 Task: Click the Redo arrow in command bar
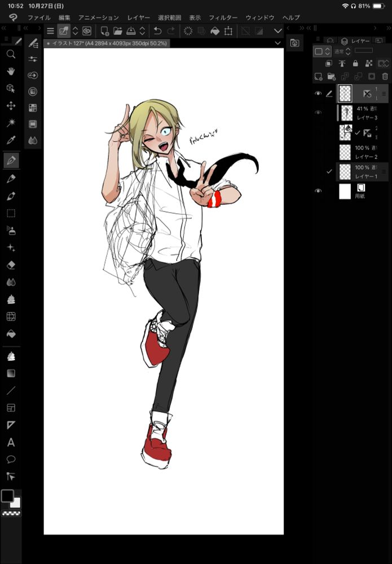coord(171,31)
